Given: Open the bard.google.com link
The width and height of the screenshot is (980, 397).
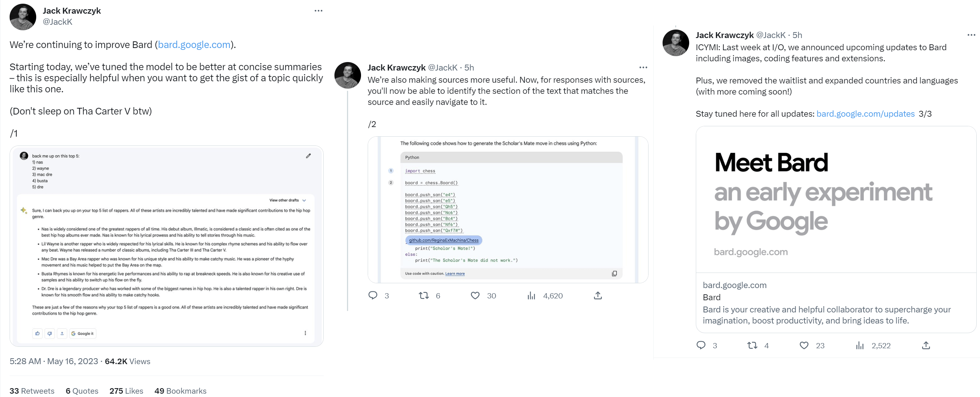Looking at the screenshot, I should click(x=194, y=44).
